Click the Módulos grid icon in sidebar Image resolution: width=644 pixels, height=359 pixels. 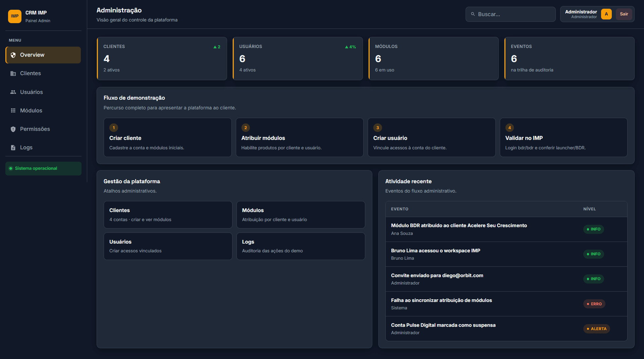13,110
